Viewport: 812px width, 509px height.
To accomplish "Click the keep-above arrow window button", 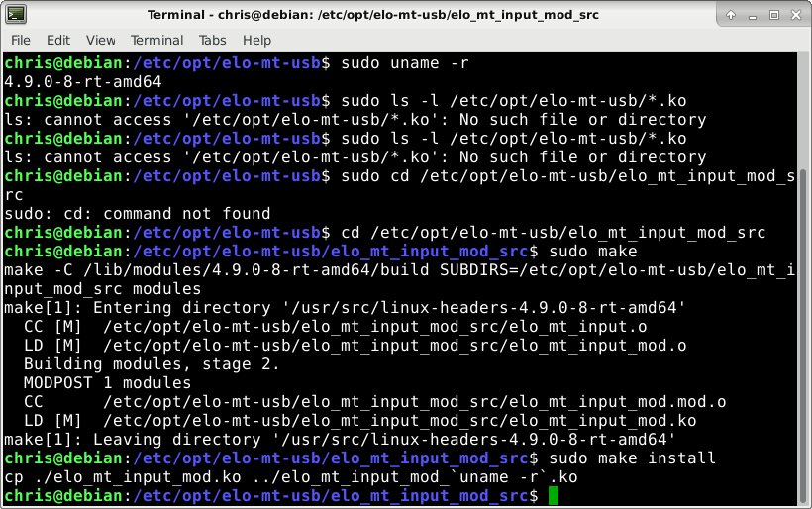I will coord(731,15).
